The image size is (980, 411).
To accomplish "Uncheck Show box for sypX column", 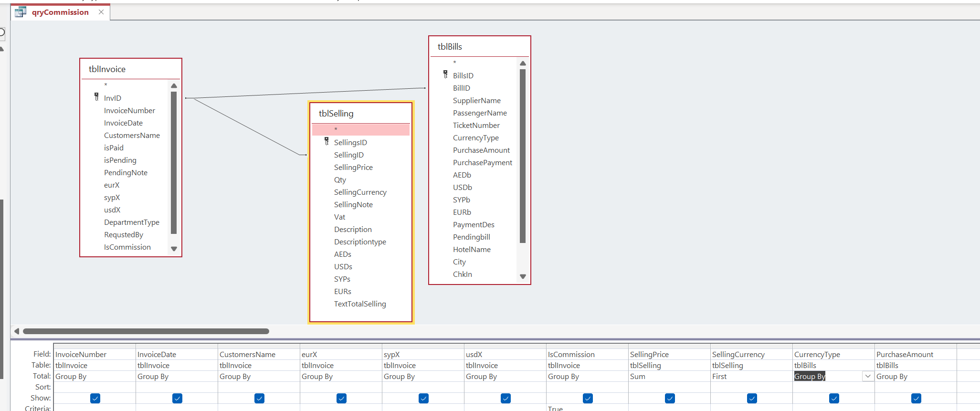I will point(423,398).
